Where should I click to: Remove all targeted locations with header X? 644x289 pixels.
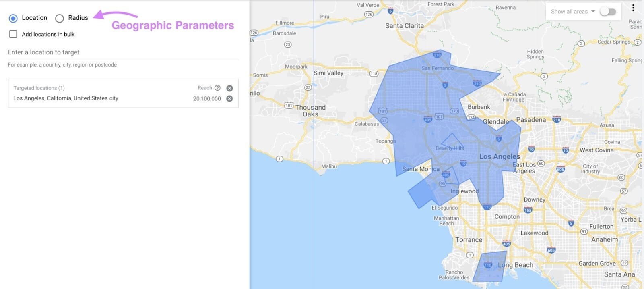[x=229, y=88]
